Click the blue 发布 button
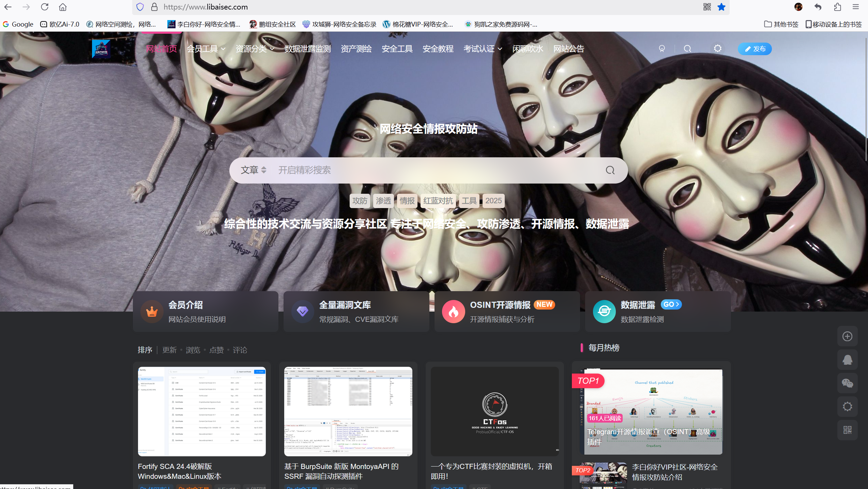The height and width of the screenshot is (489, 868). click(755, 49)
